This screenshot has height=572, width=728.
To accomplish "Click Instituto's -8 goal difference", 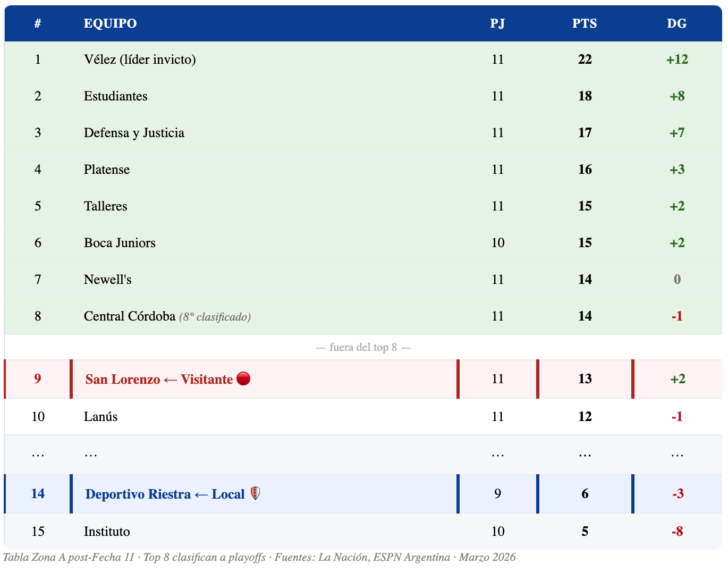I will [x=676, y=531].
